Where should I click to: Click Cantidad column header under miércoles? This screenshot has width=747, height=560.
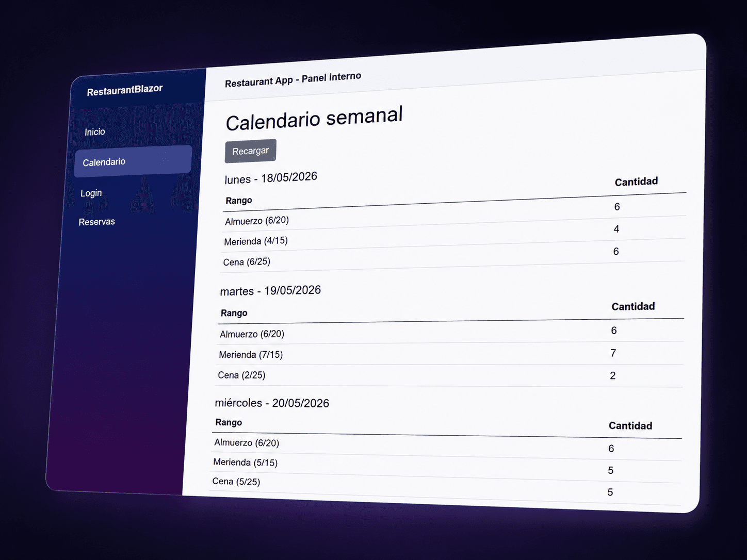coord(630,425)
